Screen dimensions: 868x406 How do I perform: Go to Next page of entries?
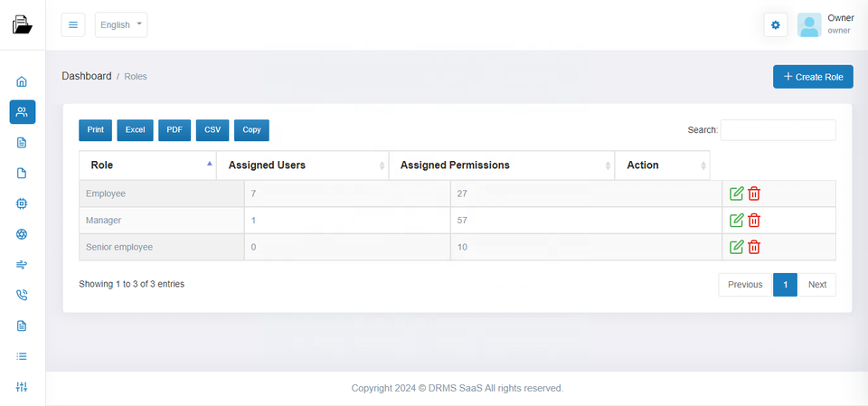point(816,285)
